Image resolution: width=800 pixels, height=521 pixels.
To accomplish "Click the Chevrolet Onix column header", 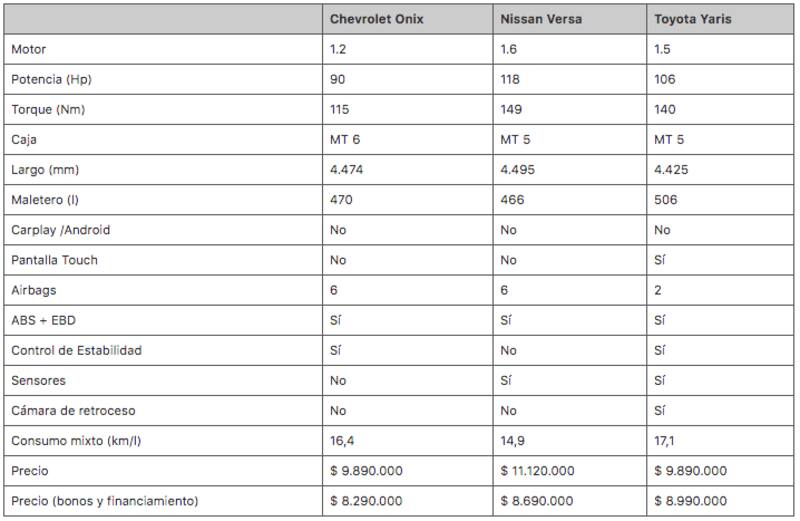I will tap(377, 19).
